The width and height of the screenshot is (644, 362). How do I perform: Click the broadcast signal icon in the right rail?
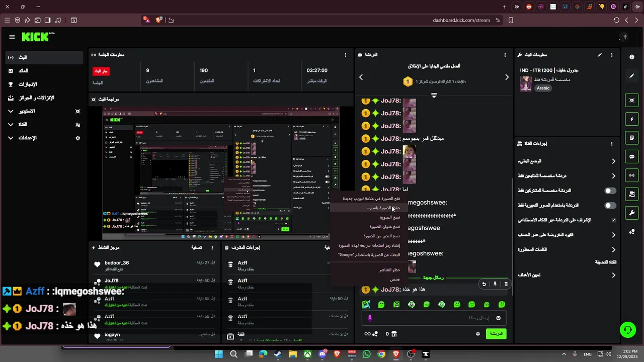[632, 175]
